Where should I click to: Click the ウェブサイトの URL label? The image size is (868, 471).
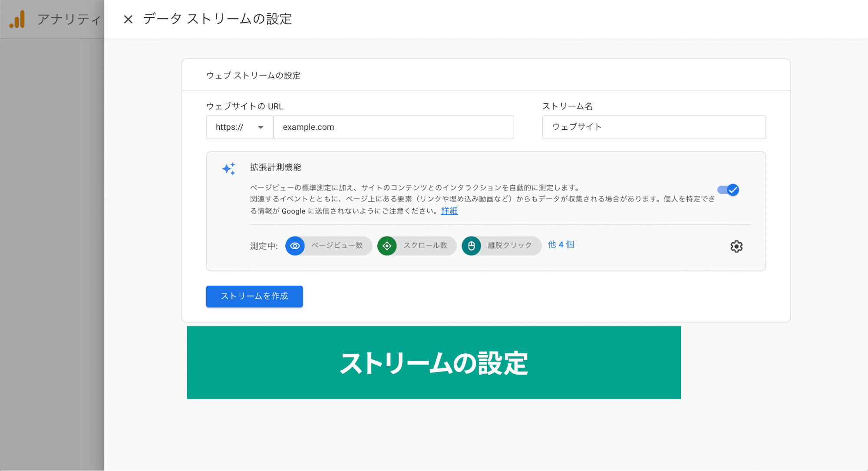245,106
